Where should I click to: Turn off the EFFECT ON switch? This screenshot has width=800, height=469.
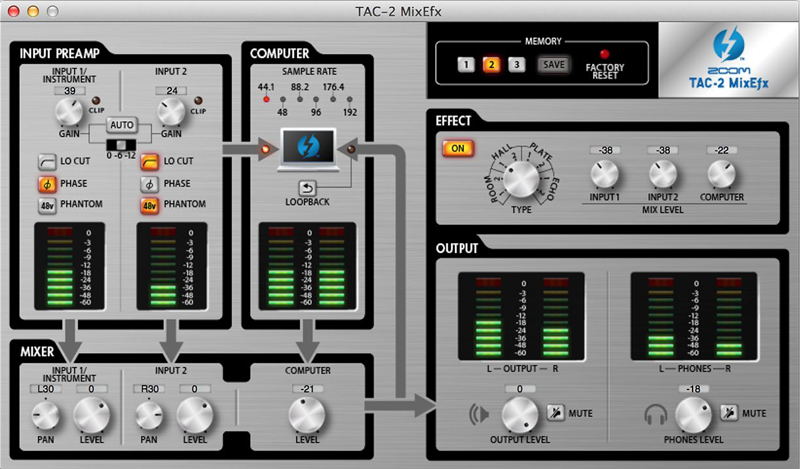coord(458,149)
